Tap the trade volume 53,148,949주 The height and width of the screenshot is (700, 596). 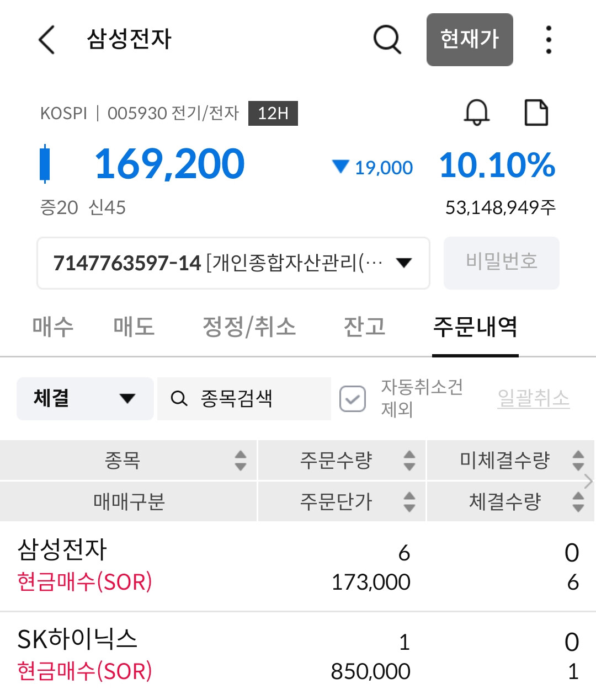tap(501, 207)
